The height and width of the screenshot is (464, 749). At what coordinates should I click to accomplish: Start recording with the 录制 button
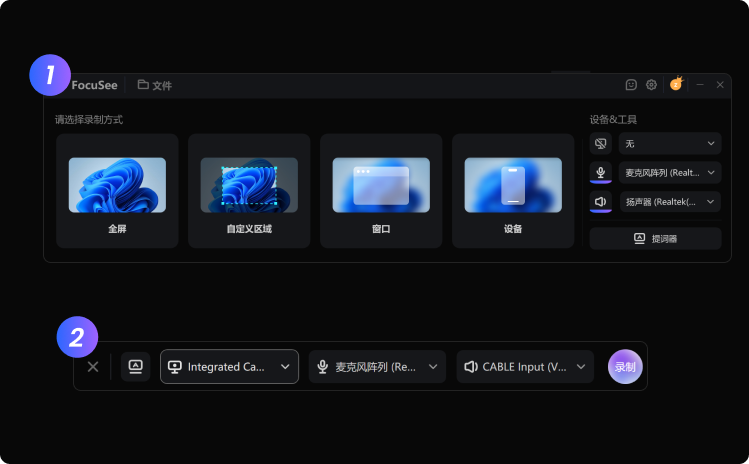625,367
